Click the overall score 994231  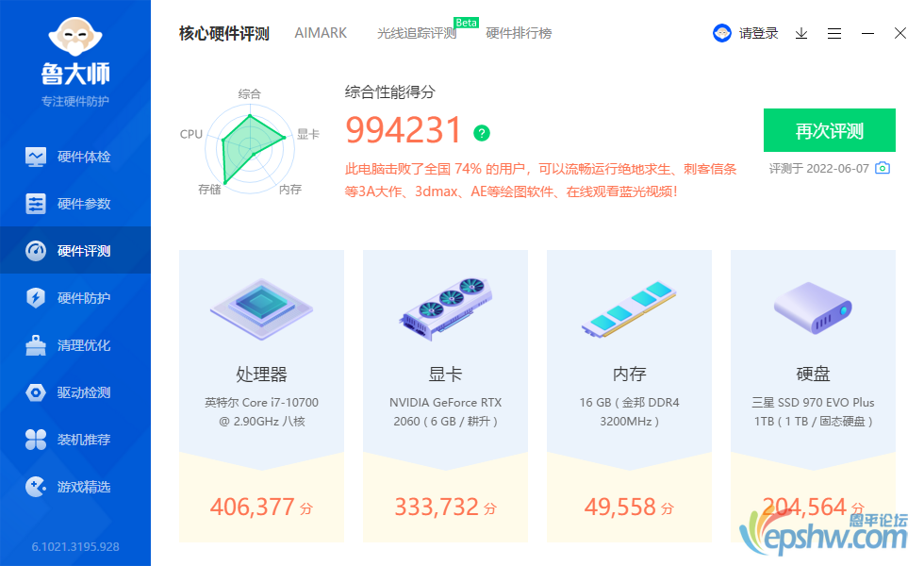point(404,130)
